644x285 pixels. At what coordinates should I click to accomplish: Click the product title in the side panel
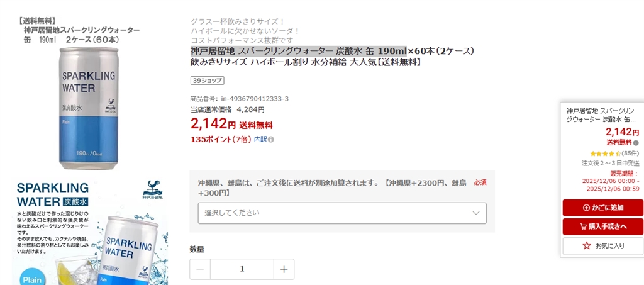[601, 115]
